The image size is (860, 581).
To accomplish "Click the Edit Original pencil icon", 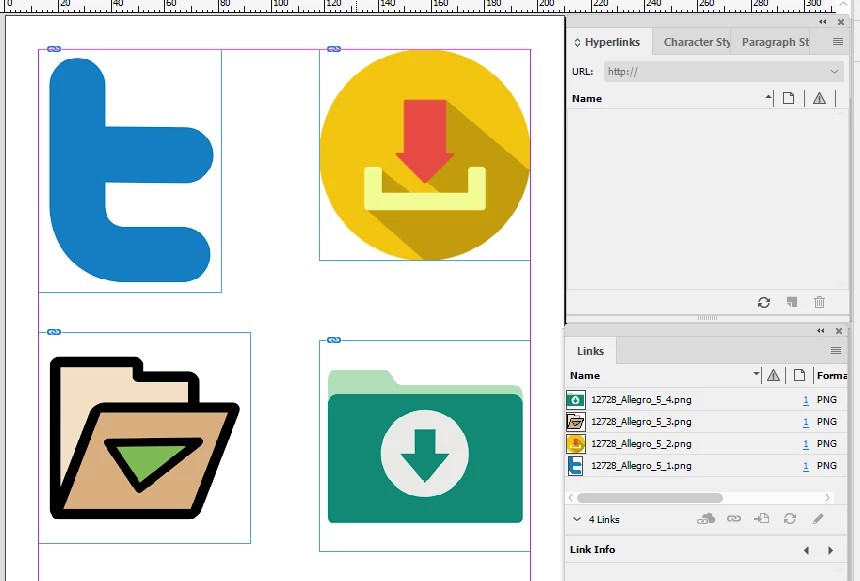I will tap(818, 519).
